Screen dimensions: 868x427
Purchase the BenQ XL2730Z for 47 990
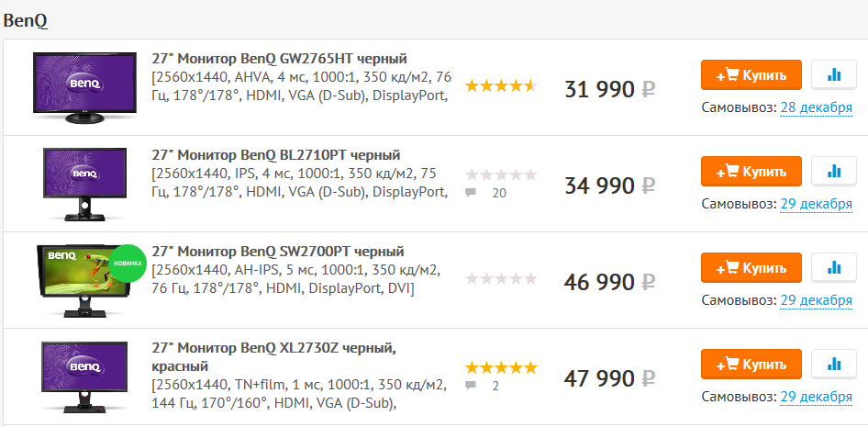(x=751, y=364)
